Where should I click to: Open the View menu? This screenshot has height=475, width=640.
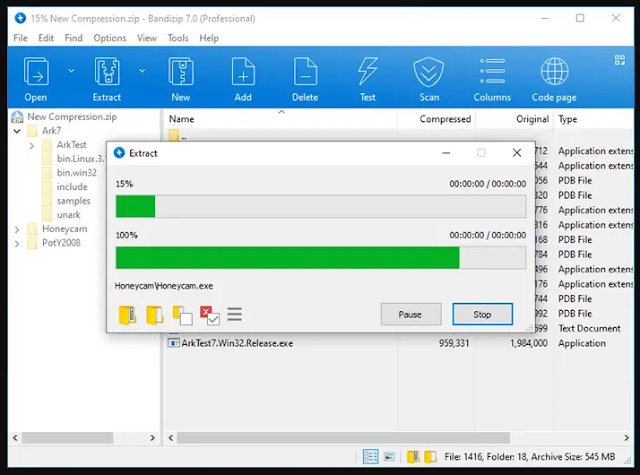[147, 38]
